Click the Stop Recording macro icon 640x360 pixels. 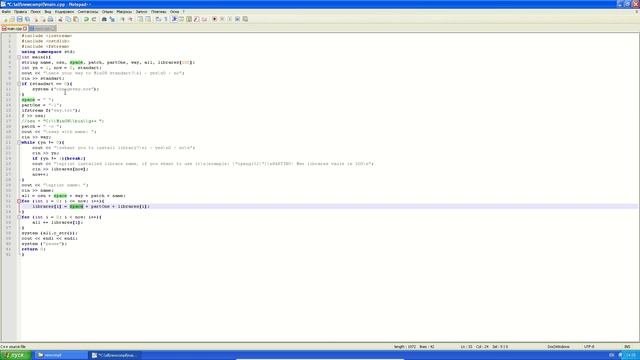(x=222, y=19)
